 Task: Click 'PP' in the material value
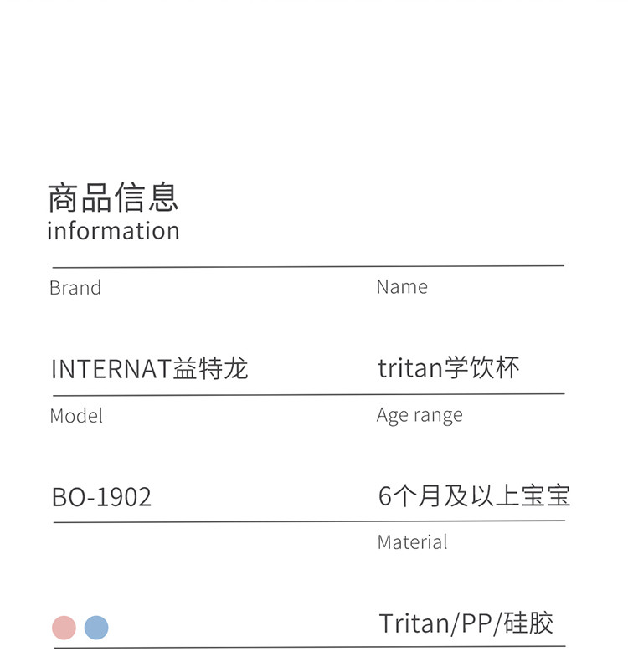(475, 624)
